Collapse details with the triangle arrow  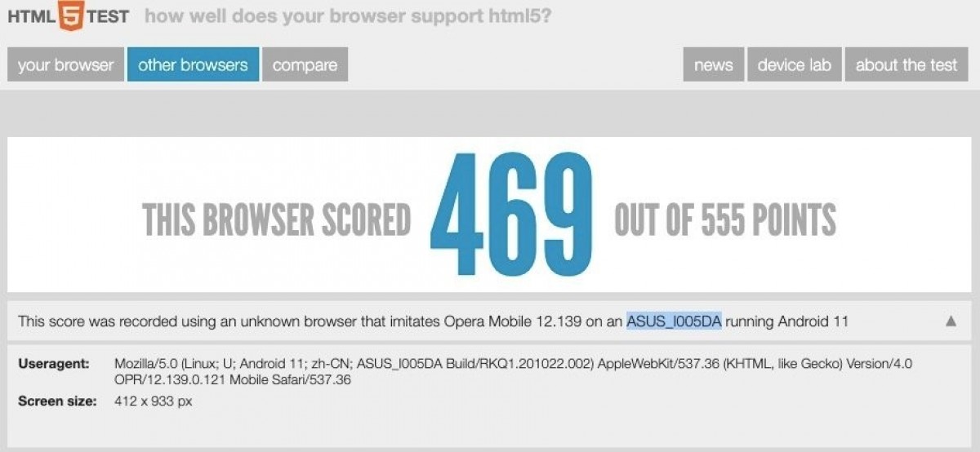point(951,321)
